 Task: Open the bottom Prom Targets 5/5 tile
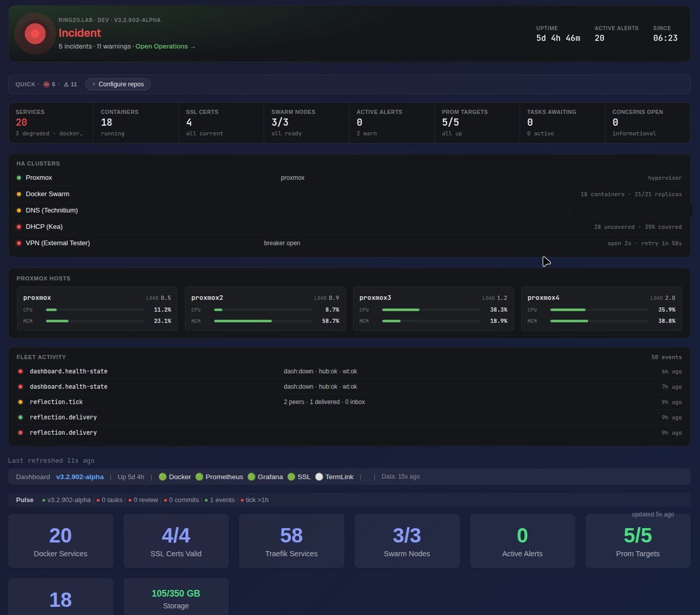point(638,541)
